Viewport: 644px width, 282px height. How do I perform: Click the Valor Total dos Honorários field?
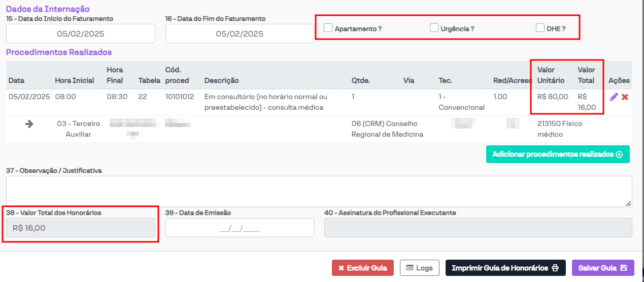click(x=81, y=228)
